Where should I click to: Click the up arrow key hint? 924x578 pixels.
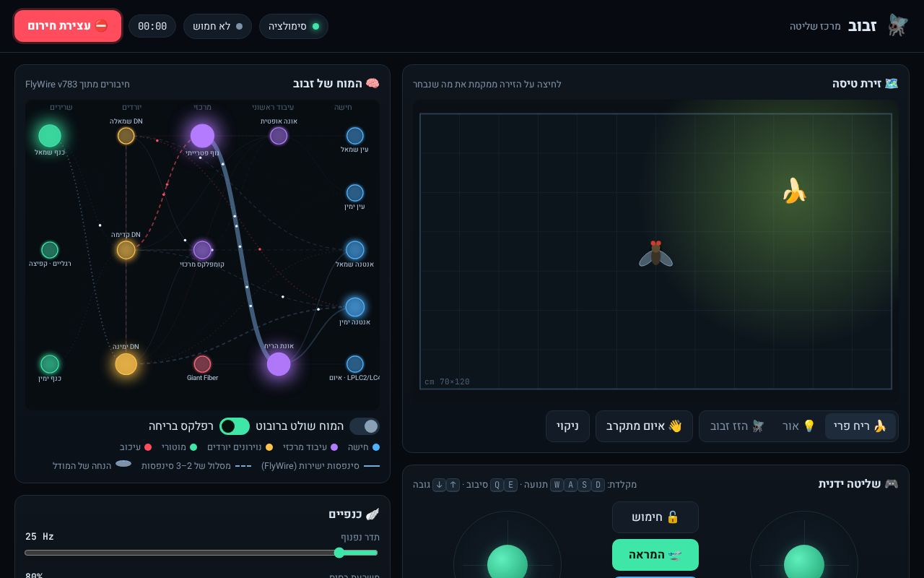[453, 485]
